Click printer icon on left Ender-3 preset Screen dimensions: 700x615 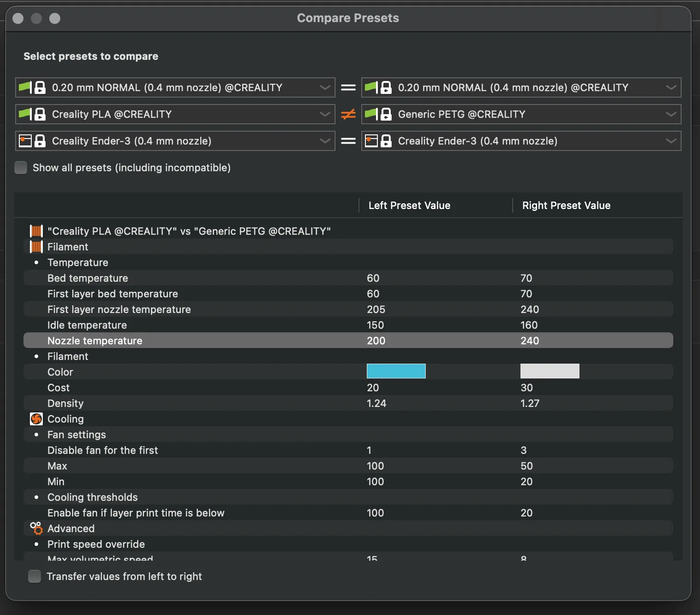pyautogui.click(x=25, y=141)
